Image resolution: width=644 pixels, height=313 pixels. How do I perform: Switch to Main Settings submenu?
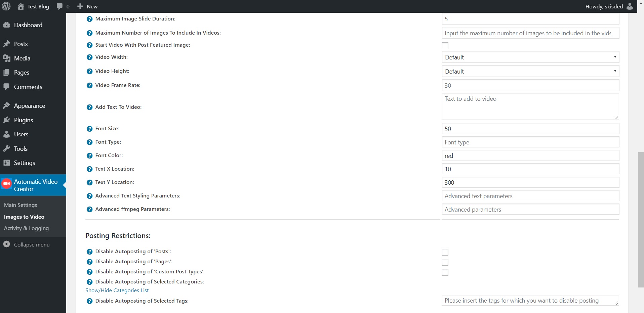click(x=21, y=205)
